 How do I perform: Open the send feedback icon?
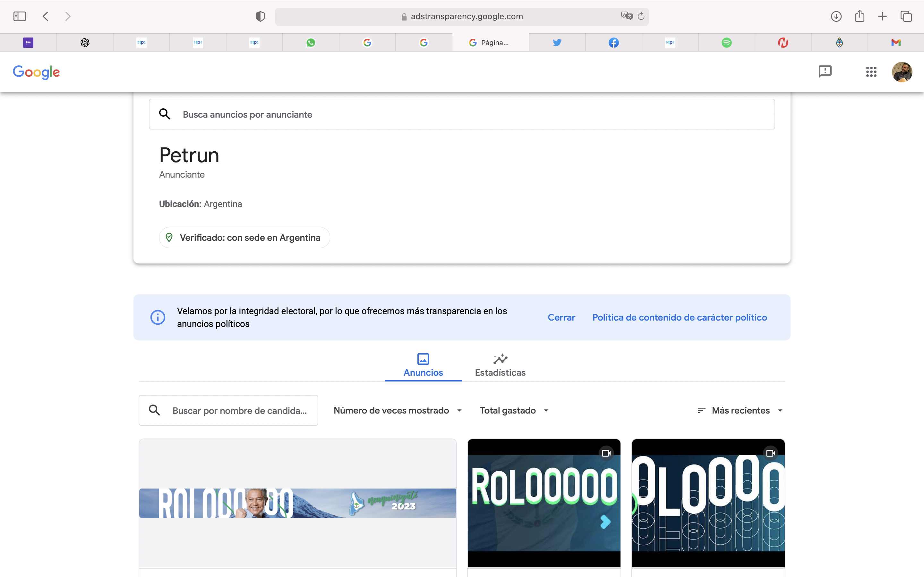coord(825,72)
